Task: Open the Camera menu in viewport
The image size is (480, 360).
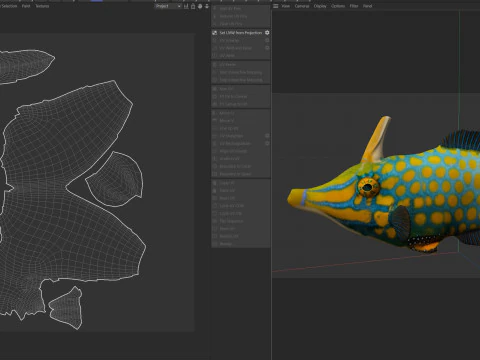Action: (x=302, y=6)
